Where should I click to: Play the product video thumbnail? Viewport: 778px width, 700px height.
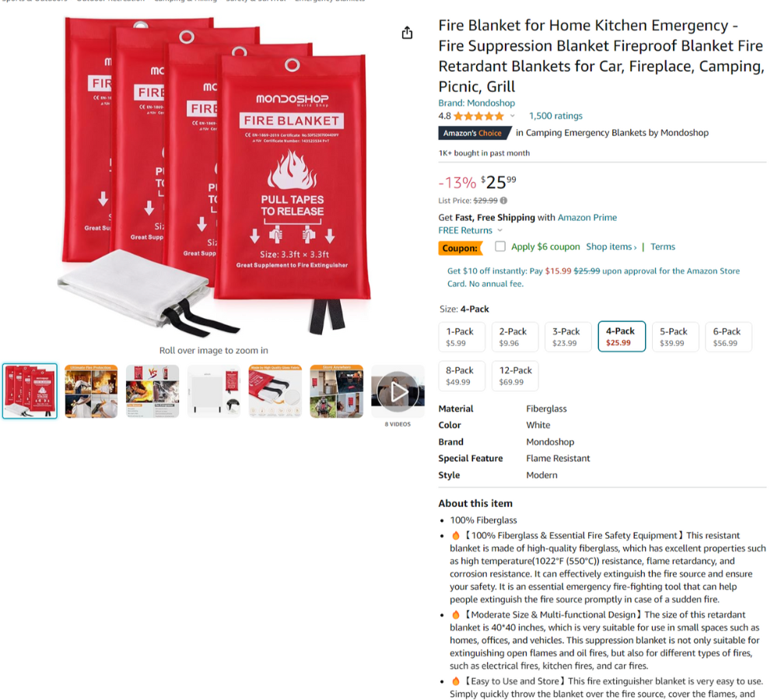click(x=398, y=391)
